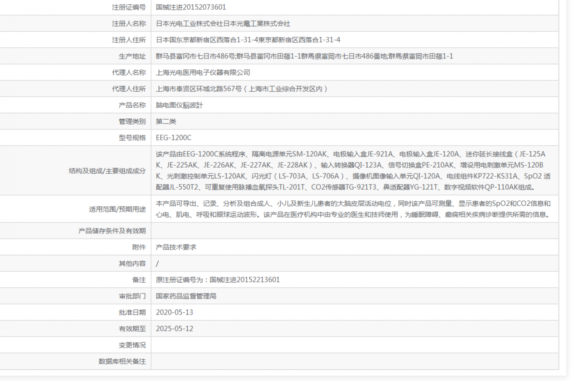Click the 产品储存条件及有效期 label
Image resolution: width=588 pixels, height=381 pixels.
tap(112, 231)
